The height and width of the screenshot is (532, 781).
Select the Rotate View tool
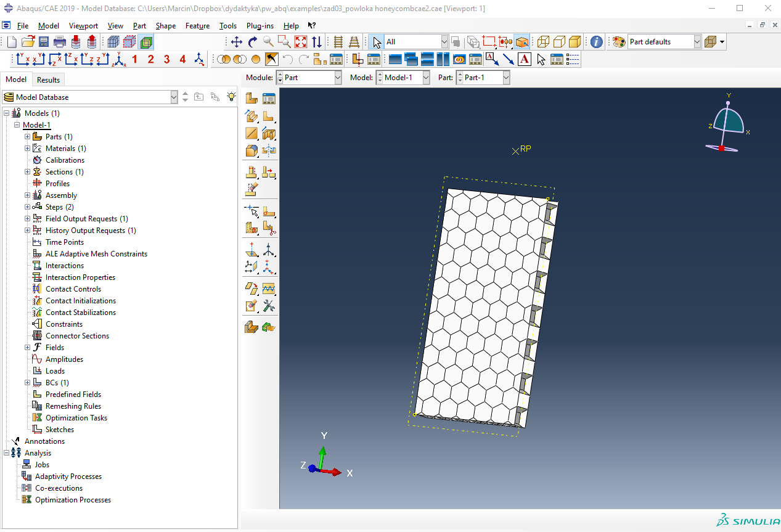pos(253,42)
